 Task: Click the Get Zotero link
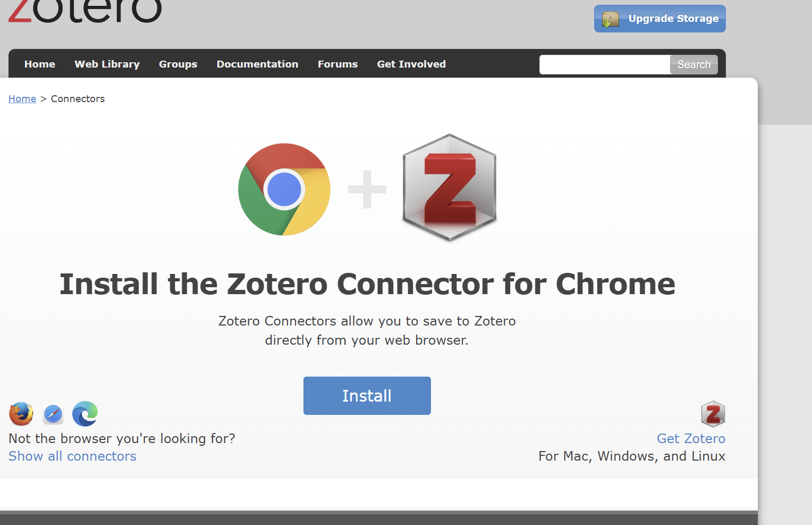(691, 439)
